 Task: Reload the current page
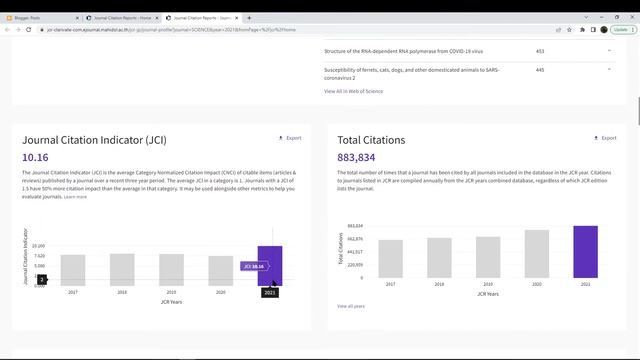click(x=29, y=30)
